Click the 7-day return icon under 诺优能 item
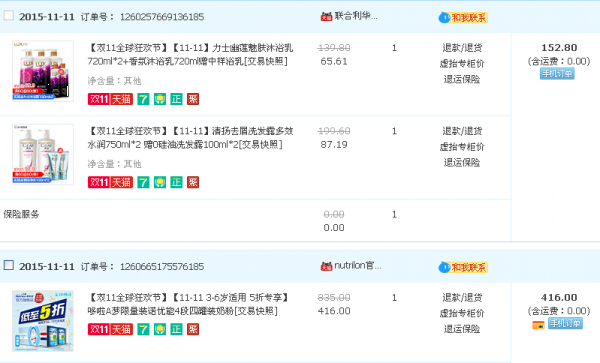This screenshot has width=600, height=363. point(143,329)
